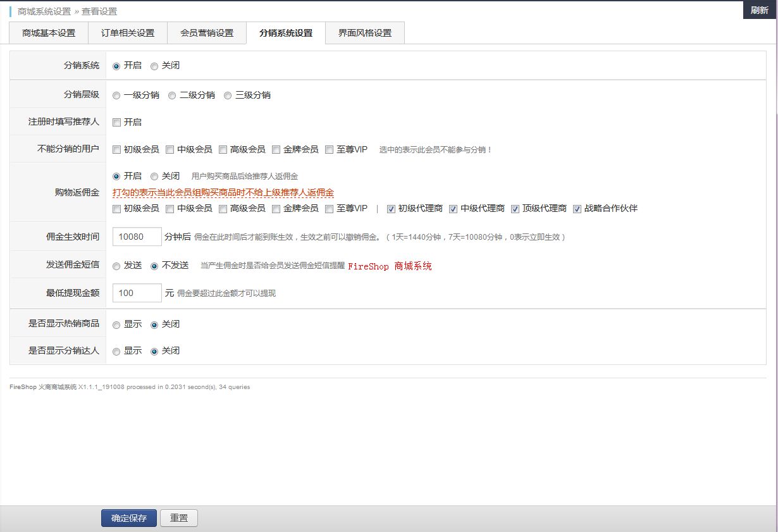
Task: Check 至尊VIP in 不能分销的用户 row
Action: [x=329, y=150]
